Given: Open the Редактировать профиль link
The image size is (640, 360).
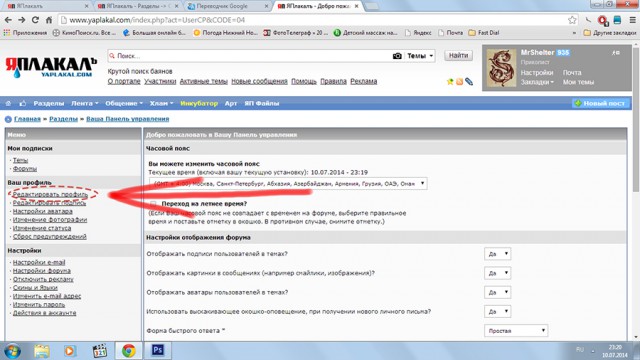Looking at the screenshot, I should 50,195.
